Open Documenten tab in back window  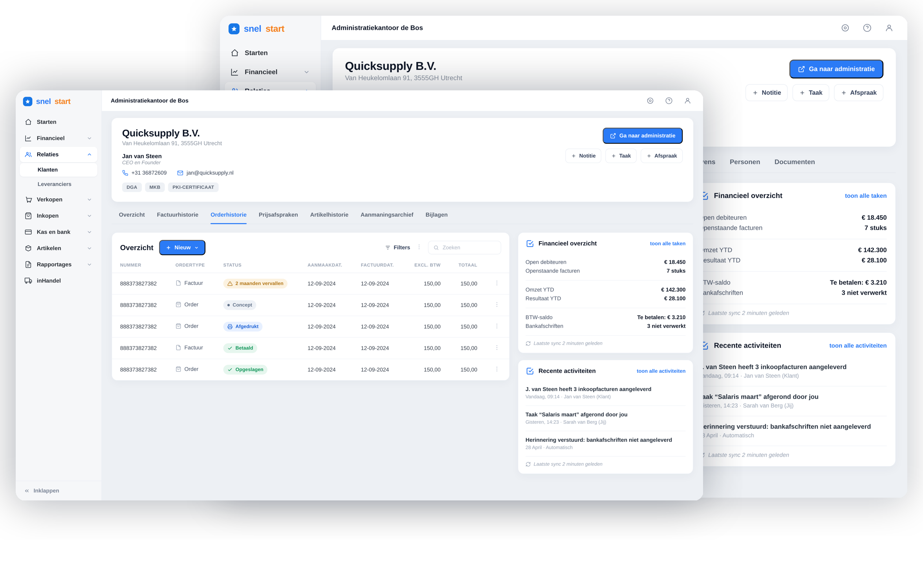point(795,162)
